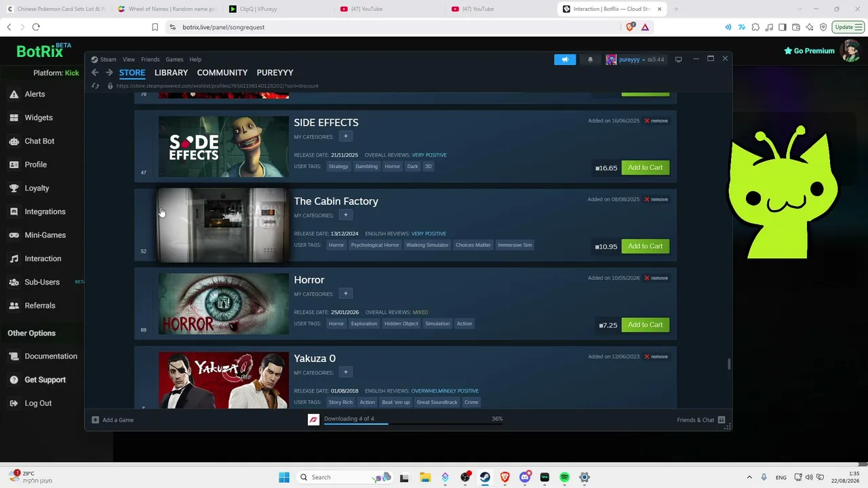Switch to the LIBRARY tab in Steam

171,73
